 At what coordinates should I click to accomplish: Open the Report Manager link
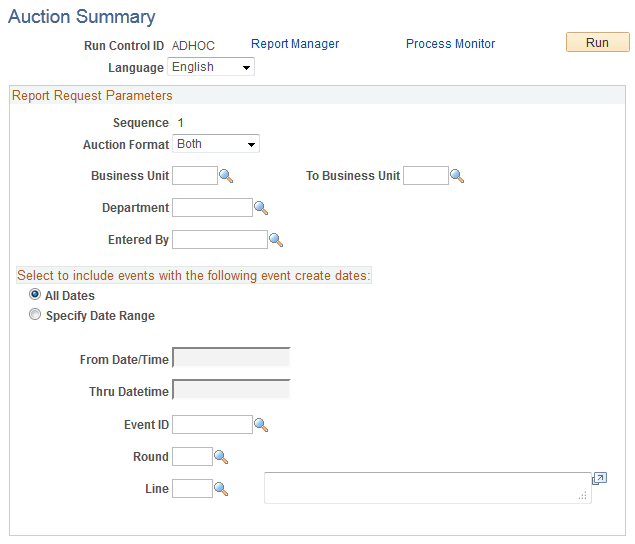(x=295, y=44)
